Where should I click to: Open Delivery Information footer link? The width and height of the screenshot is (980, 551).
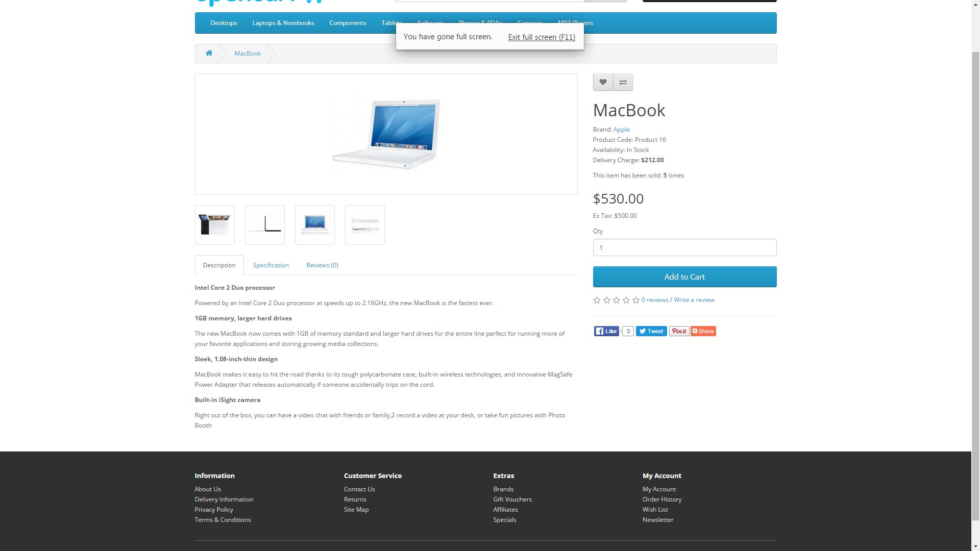tap(224, 499)
